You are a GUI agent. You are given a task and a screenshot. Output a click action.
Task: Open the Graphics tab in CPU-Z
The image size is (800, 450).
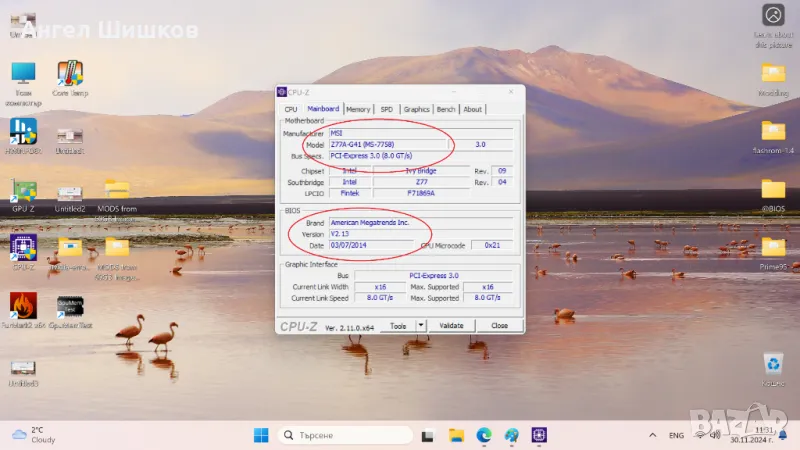416,109
